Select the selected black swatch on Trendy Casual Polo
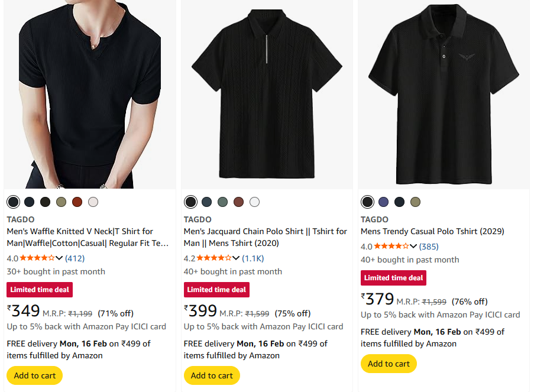This screenshot has width=534, height=392. [367, 202]
